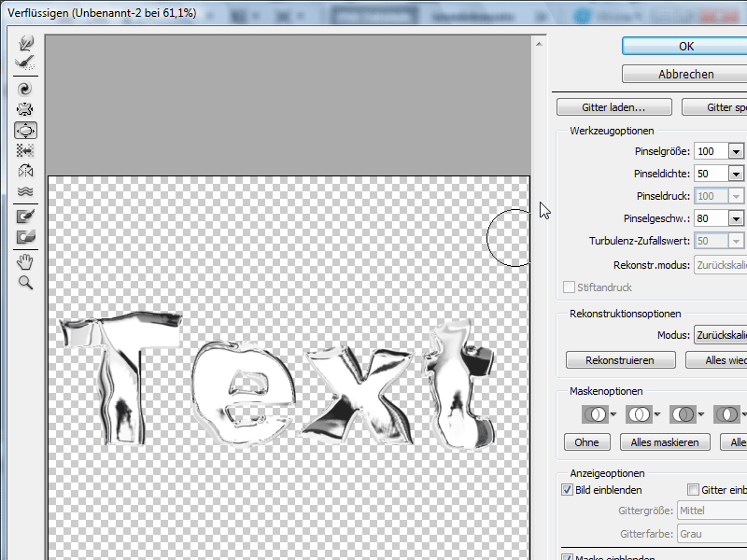Screen dimensions: 747x560
Task: Select the Twirl Clockwise (Strudel) tool
Action: (25, 89)
